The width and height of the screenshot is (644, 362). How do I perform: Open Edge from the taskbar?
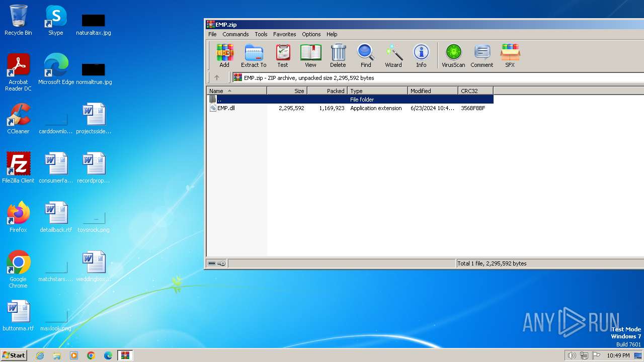pos(108,355)
